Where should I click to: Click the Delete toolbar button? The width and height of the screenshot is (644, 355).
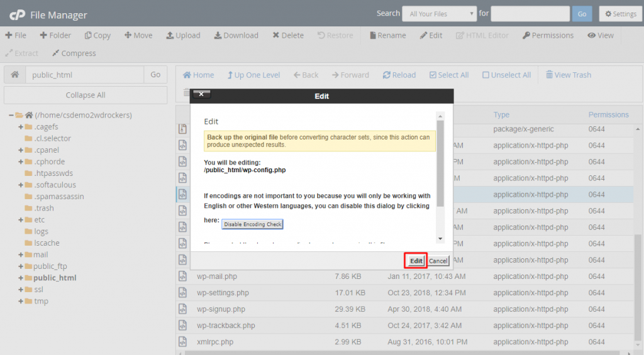click(x=288, y=35)
